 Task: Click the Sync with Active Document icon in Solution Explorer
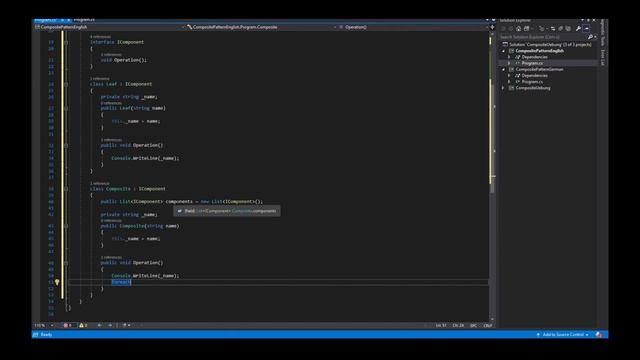pos(553,29)
